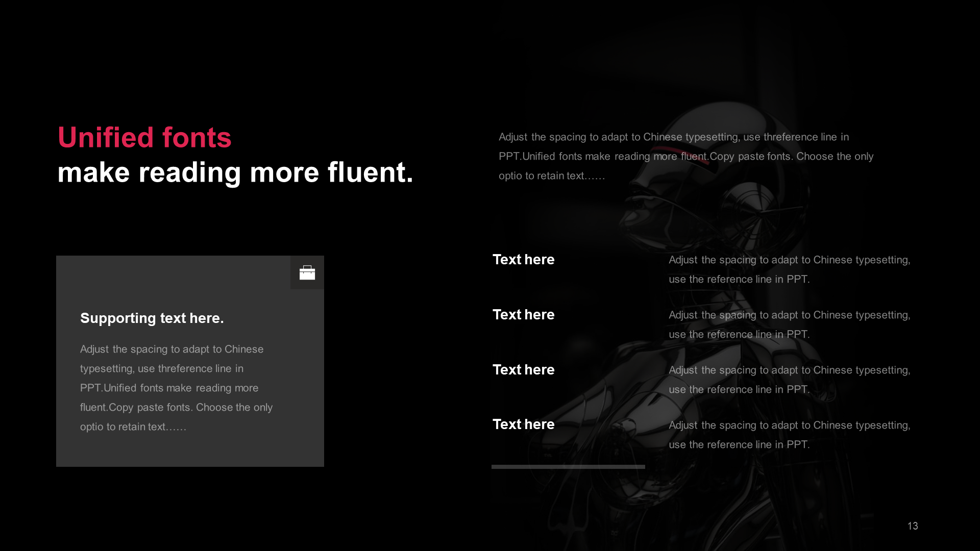Select 'make reading more fluent.' headline
Viewport: 980px width, 551px height.
click(x=235, y=172)
